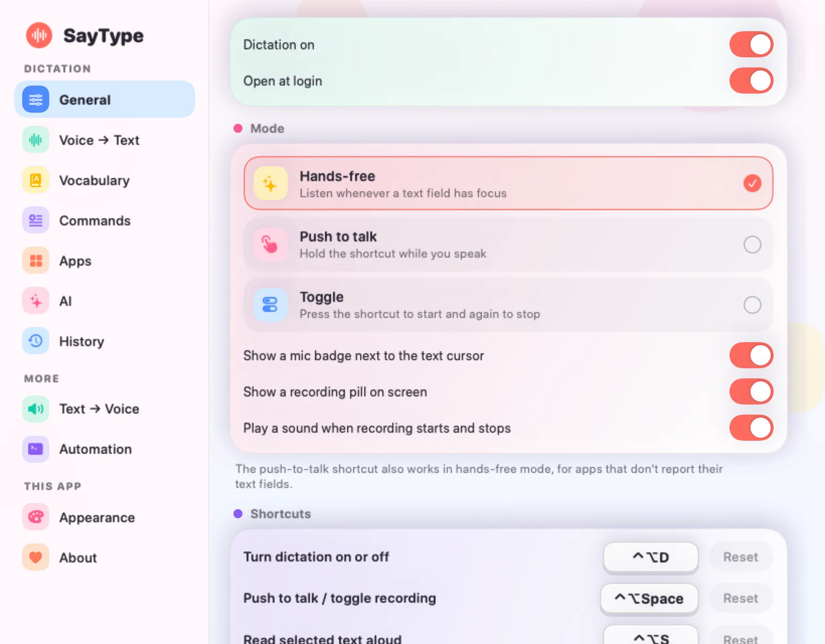Click 'Hold the shortcut while you speak' text
Image resolution: width=825 pixels, height=644 pixels.
tap(393, 254)
